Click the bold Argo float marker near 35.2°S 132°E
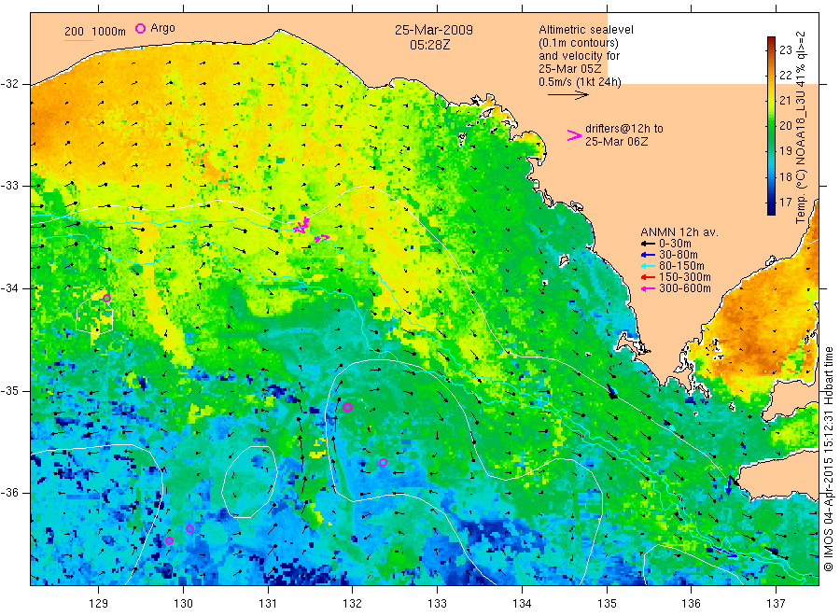 point(347,407)
